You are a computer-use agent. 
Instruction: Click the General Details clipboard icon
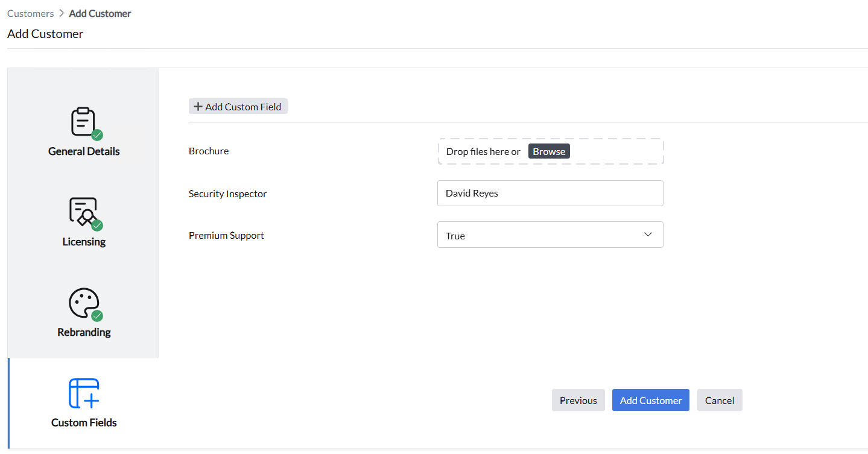pos(83,121)
